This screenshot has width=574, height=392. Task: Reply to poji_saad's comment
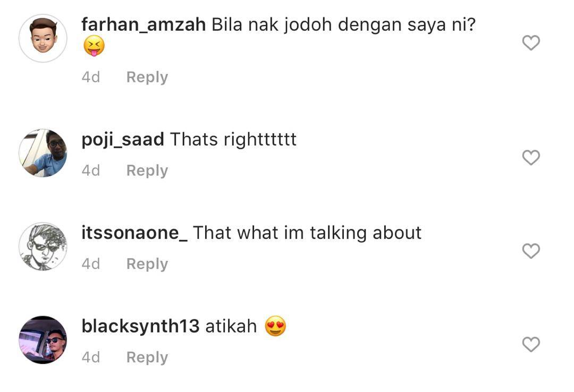tap(147, 171)
